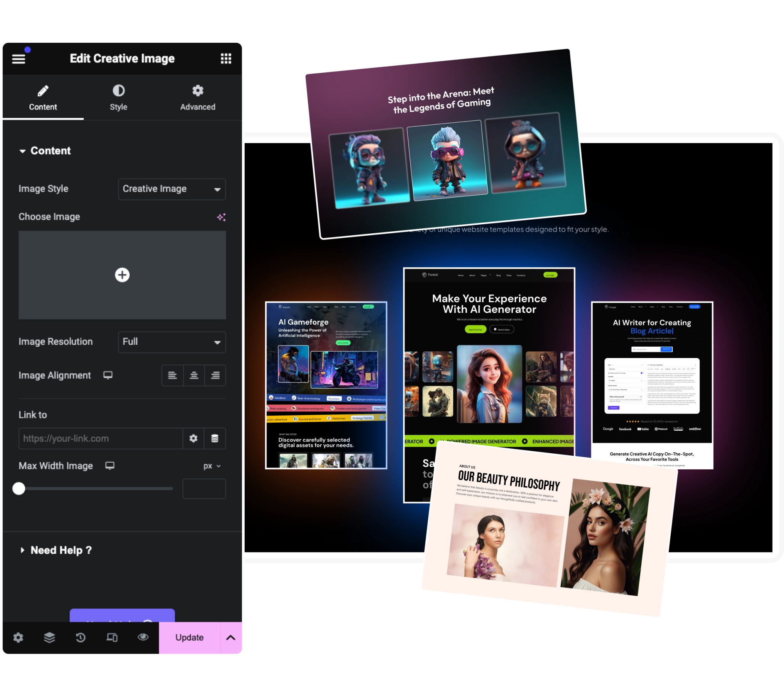This screenshot has height=698, width=784.
Task: Expand Image Resolution dropdown
Action: click(171, 341)
